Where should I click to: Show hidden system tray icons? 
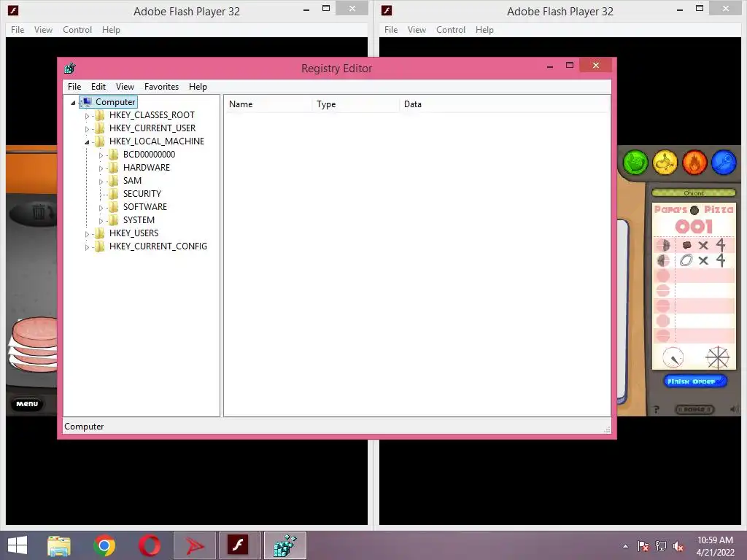pyautogui.click(x=625, y=546)
